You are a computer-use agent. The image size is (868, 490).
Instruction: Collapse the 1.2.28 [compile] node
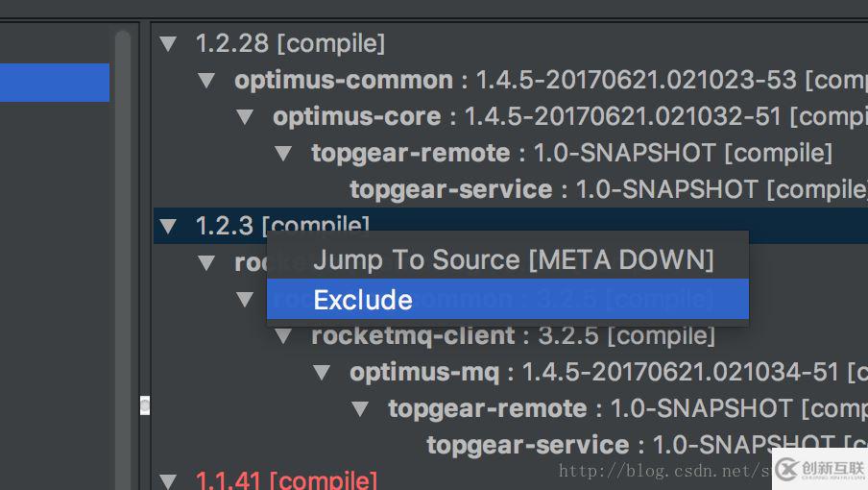point(168,44)
